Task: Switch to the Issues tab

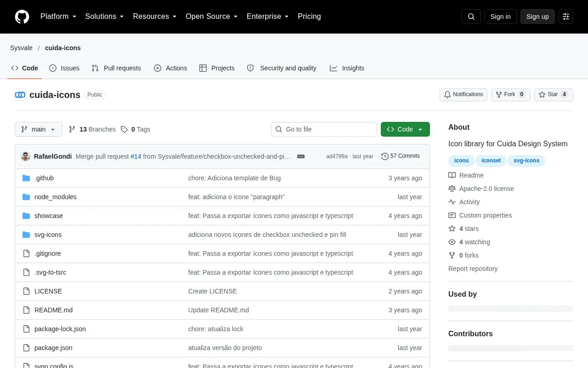Action: (64, 68)
